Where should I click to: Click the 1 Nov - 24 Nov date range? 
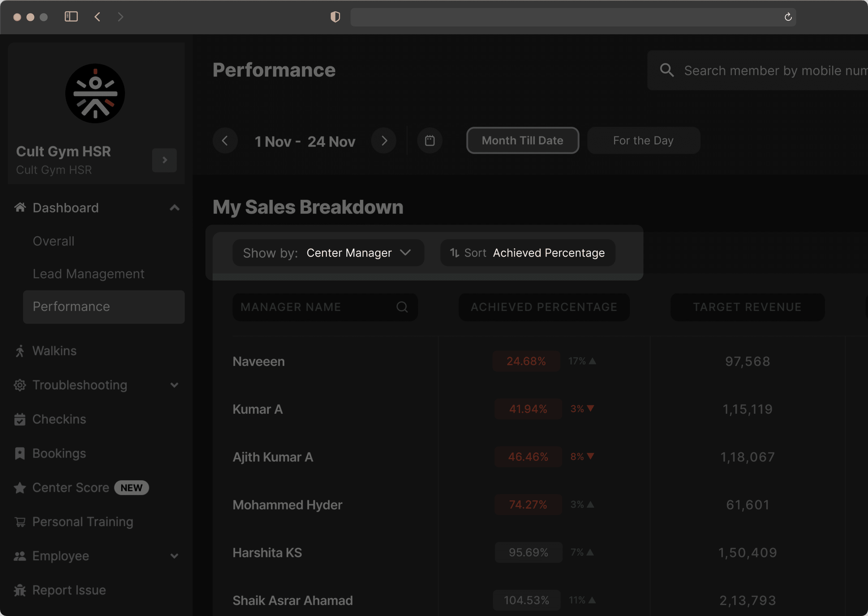pos(305,142)
